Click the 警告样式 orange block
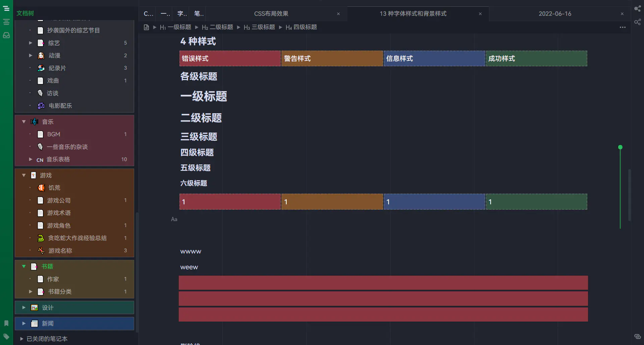Screen dimensions: 644x345 pos(332,59)
